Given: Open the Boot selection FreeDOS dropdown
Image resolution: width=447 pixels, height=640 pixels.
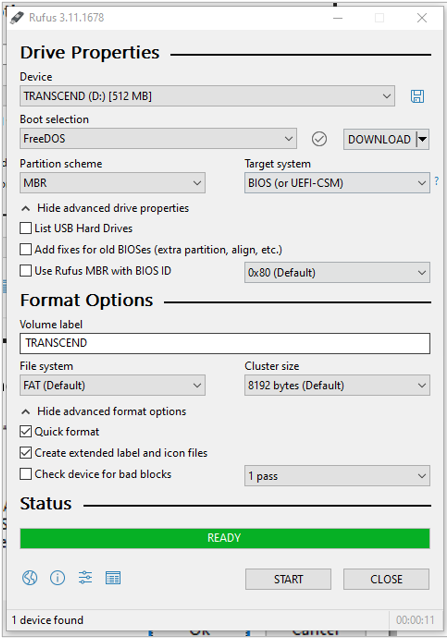Looking at the screenshot, I should 158,139.
